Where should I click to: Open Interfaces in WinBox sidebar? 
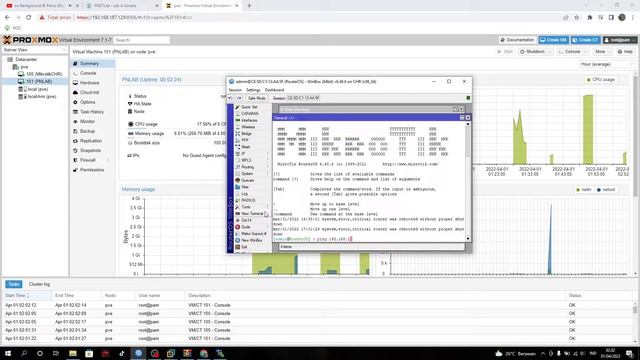point(247,120)
